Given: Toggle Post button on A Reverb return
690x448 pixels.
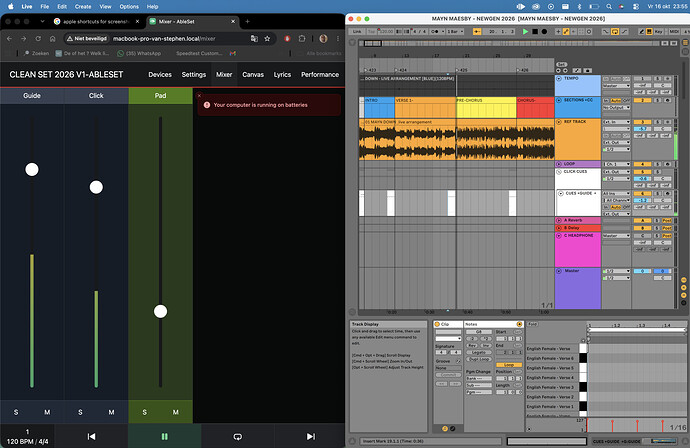Looking at the screenshot, I should click(x=667, y=220).
